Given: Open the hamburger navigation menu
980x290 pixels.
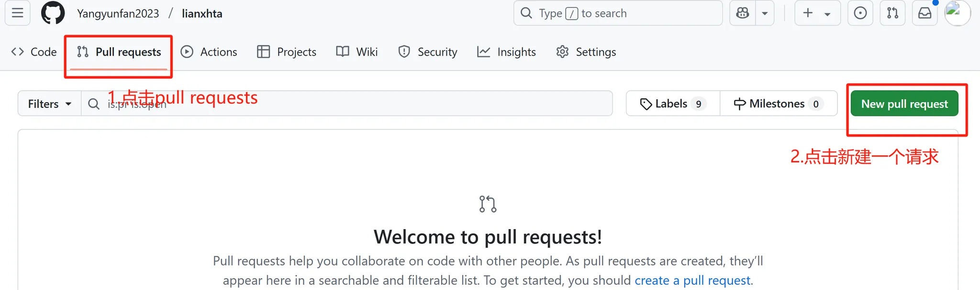Looking at the screenshot, I should coord(18,13).
